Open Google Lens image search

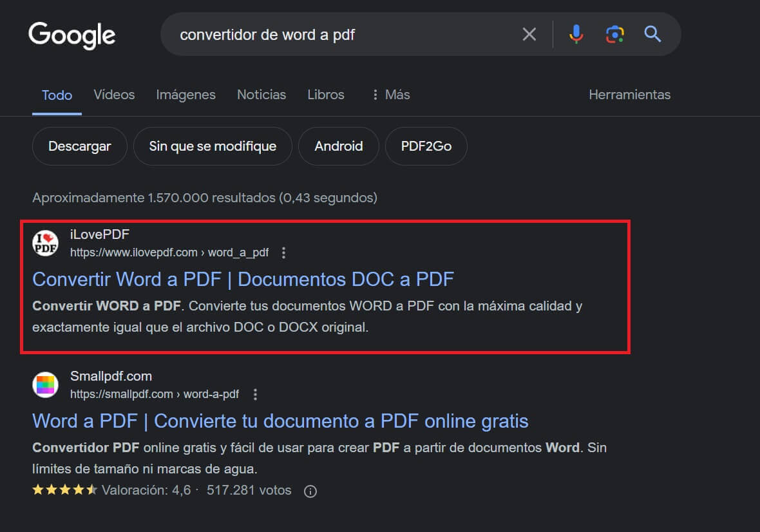point(614,34)
